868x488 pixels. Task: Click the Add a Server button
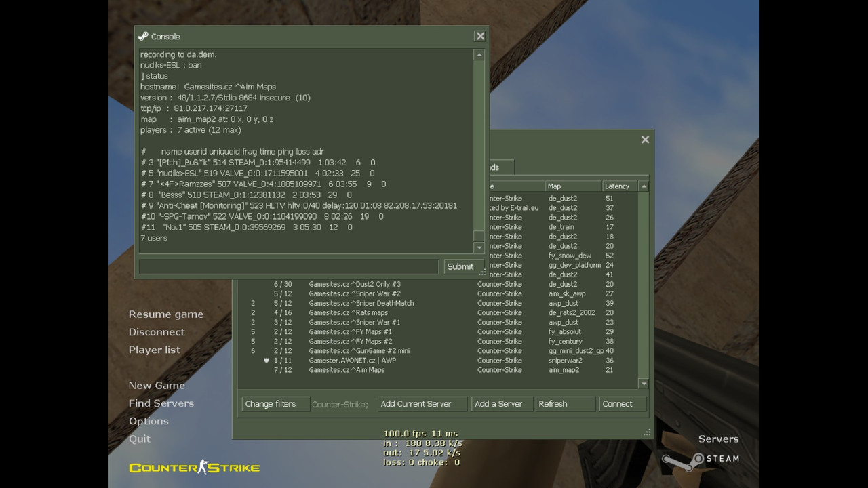[x=501, y=404]
